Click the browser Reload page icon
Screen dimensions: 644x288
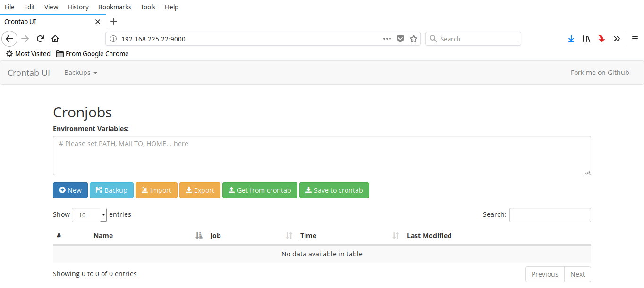(41, 39)
